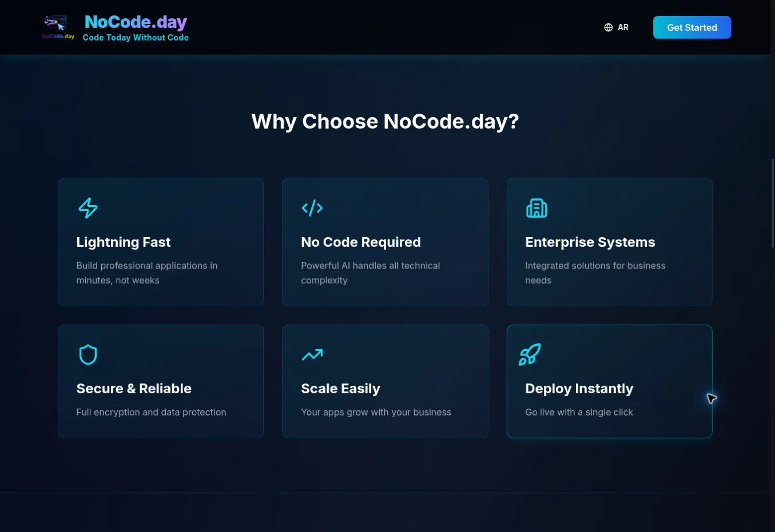Click 'Integrated solutions for business' text

pos(595,273)
